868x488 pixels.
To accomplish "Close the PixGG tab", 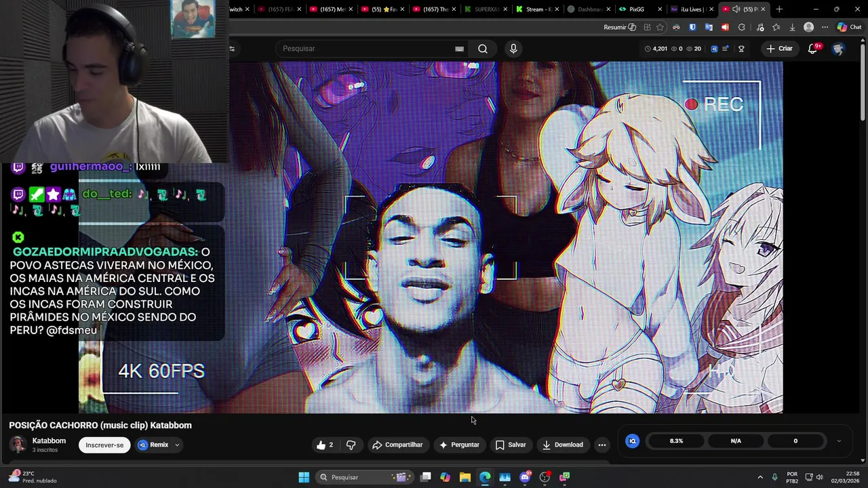I will [x=660, y=9].
